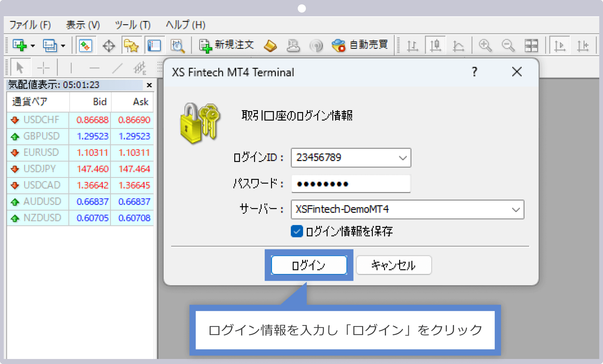This screenshot has height=364, width=603.
Task: Switch to candlestick chart icon
Action: coord(435,45)
